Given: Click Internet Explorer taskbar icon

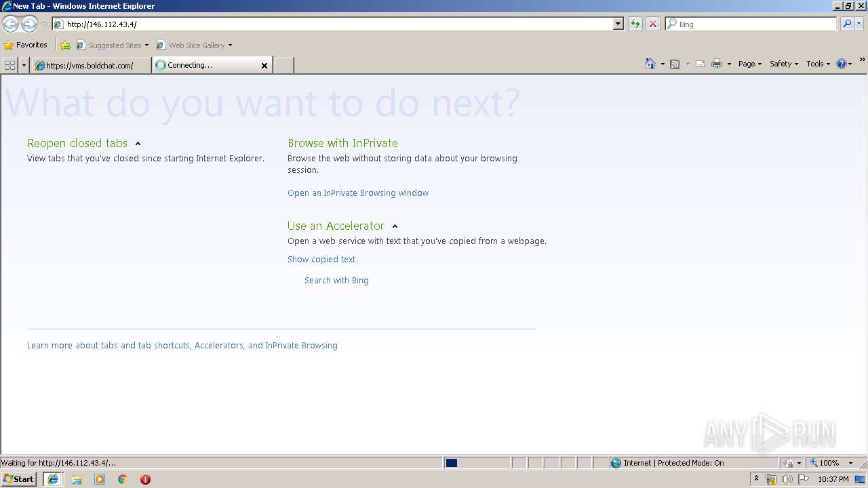Looking at the screenshot, I should pyautogui.click(x=53, y=479).
